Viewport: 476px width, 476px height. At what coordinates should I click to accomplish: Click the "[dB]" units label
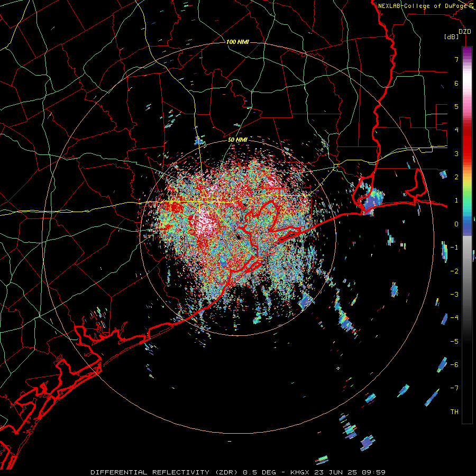click(x=452, y=36)
